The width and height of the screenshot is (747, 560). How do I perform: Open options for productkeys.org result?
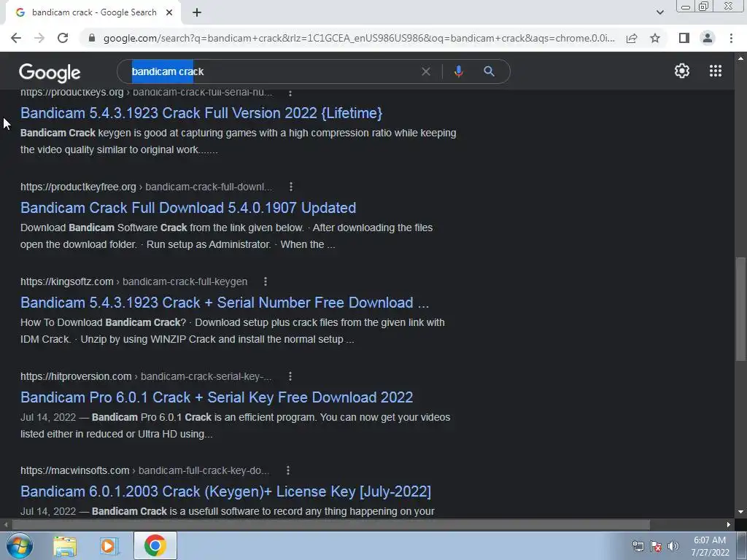[x=290, y=93]
